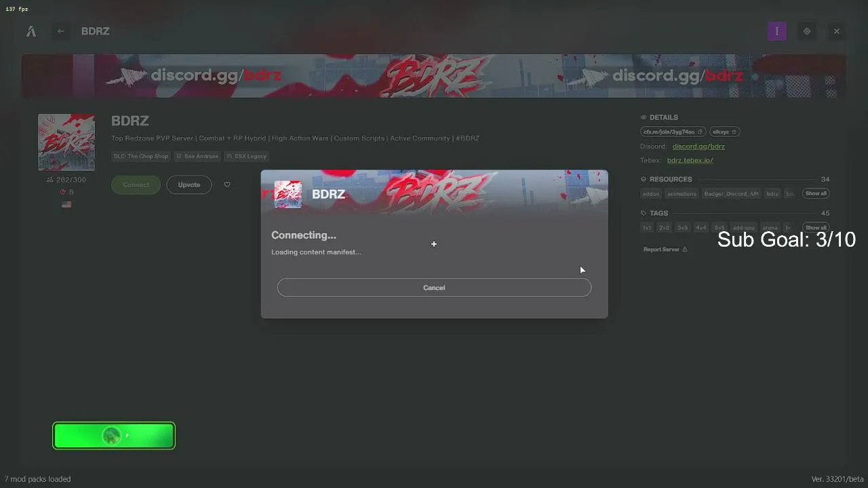Viewport: 868px width, 488px height.
Task: Click the olkxyz owner chip
Action: pyautogui.click(x=725, y=131)
